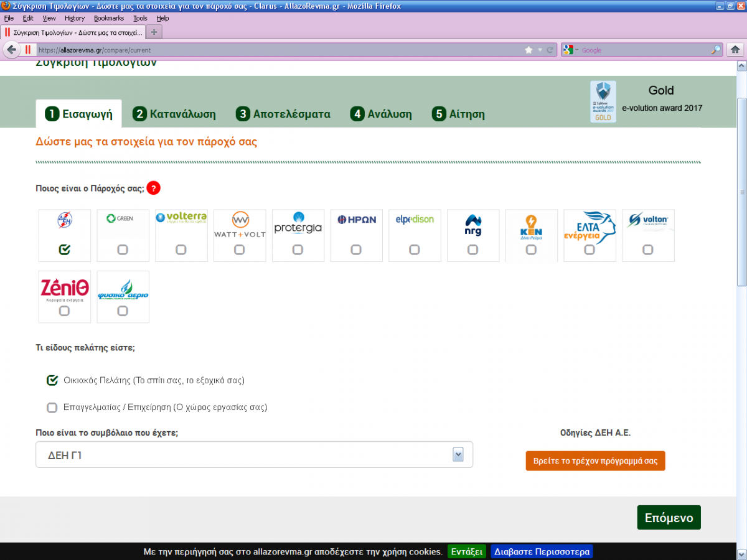The height and width of the screenshot is (560, 747).
Task: Open the History menu
Action: [x=75, y=18]
